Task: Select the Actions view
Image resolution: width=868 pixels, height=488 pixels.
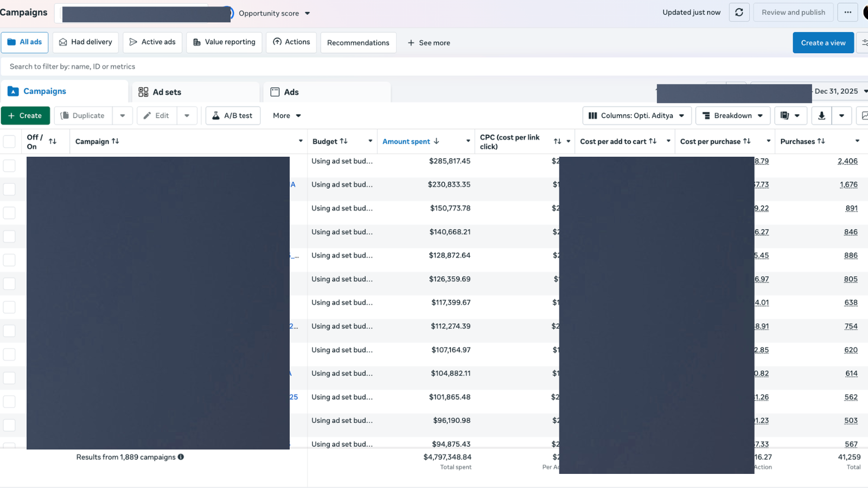Action: point(291,42)
